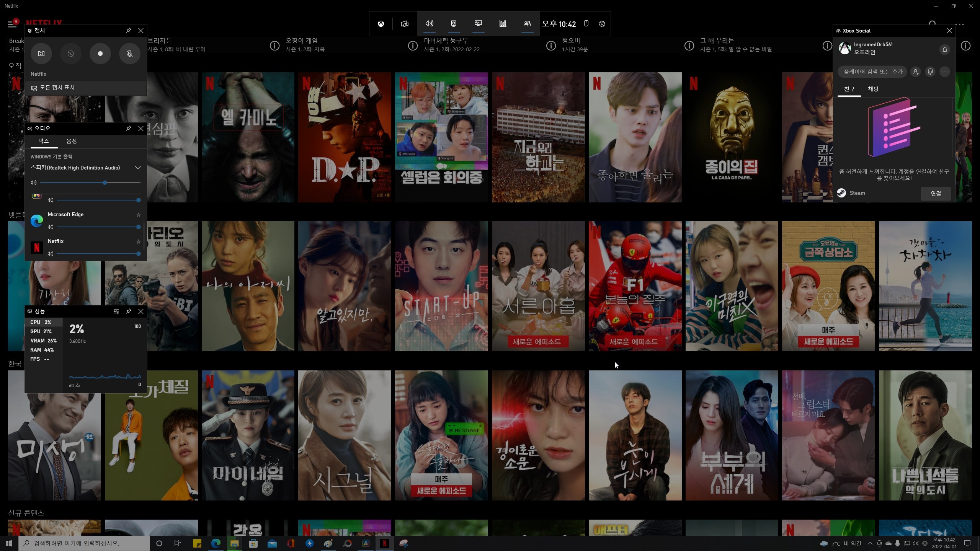
Task: Open Performance widget options icon
Action: click(x=116, y=311)
